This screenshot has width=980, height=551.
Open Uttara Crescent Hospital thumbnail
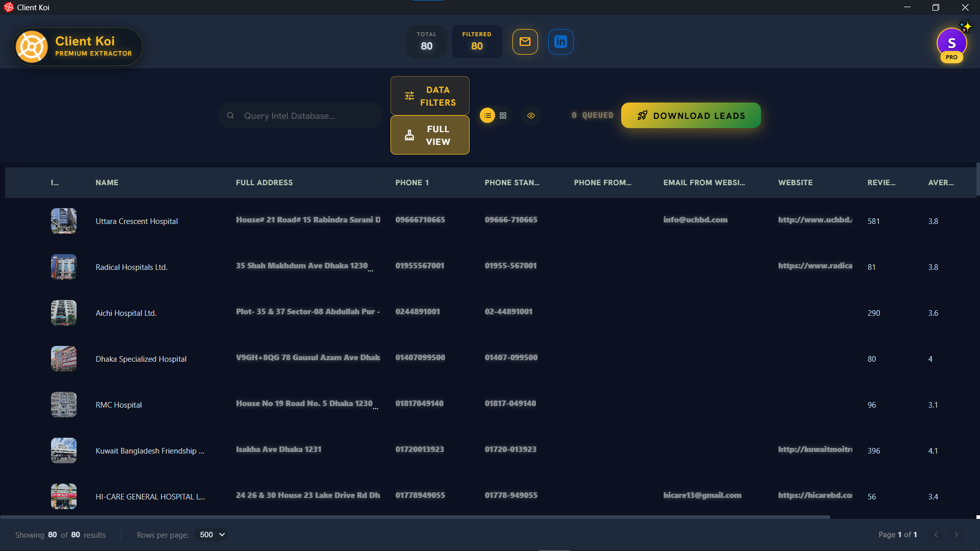(64, 221)
